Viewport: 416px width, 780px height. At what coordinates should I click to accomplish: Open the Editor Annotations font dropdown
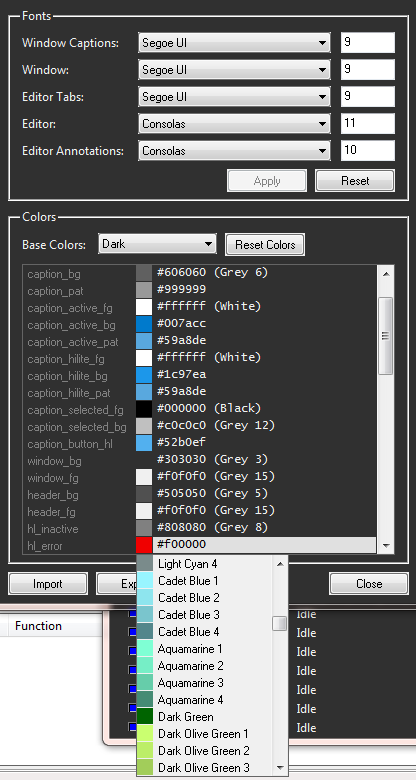click(x=234, y=150)
